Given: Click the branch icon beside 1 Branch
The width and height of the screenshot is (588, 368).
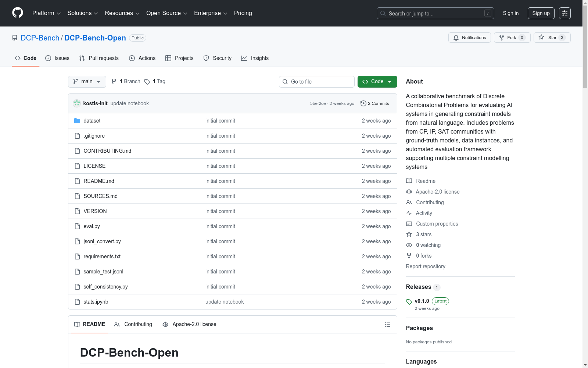Looking at the screenshot, I should [114, 82].
